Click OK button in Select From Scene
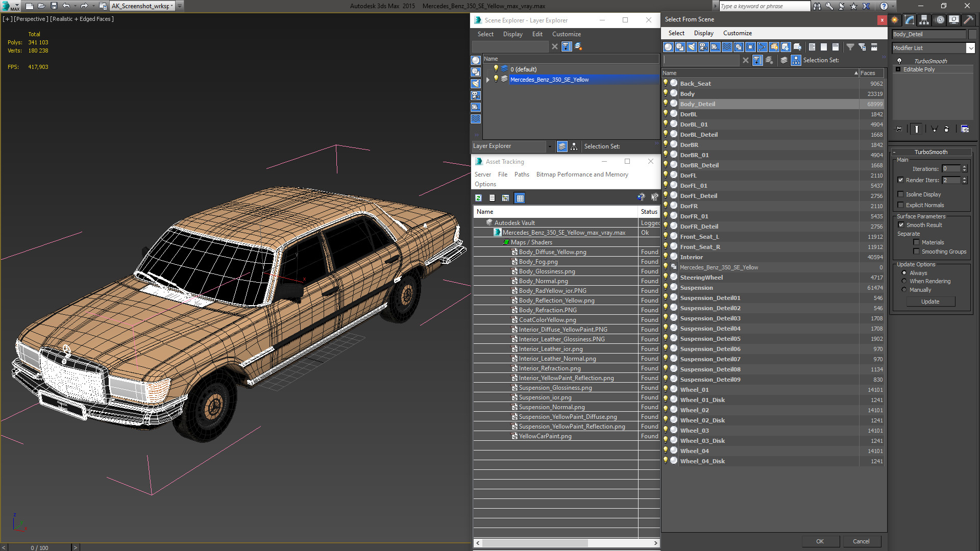 click(x=820, y=541)
